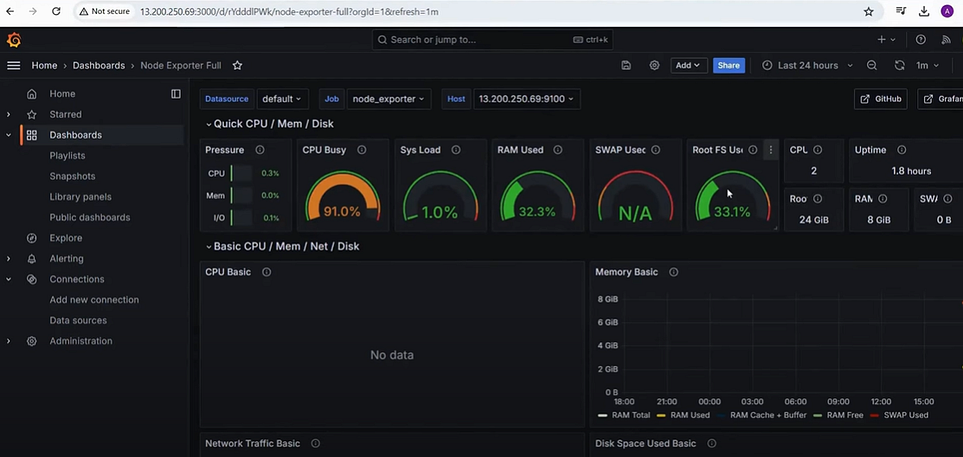Open Root FS Used panel three-dot menu
Screen dimensions: 963x457
771,150
